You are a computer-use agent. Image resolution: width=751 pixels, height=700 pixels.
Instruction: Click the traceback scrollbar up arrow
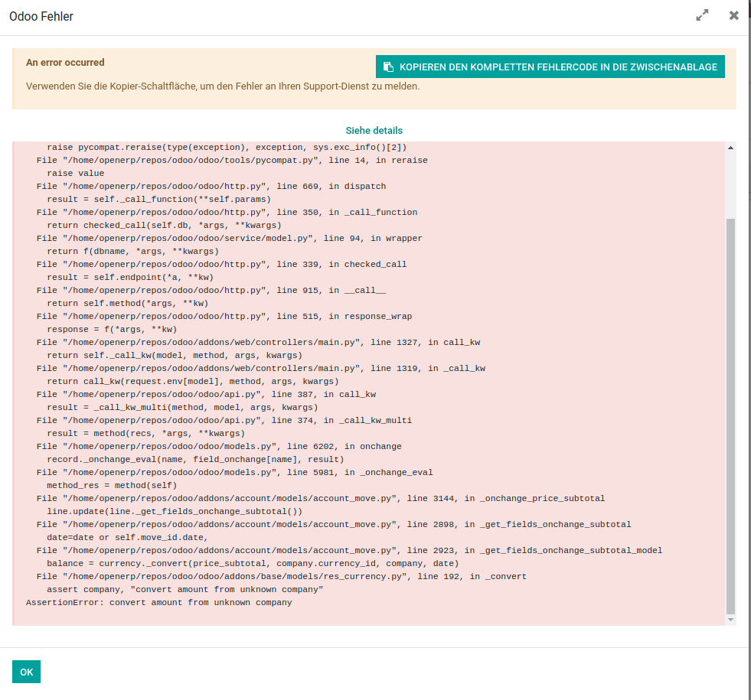(x=730, y=148)
